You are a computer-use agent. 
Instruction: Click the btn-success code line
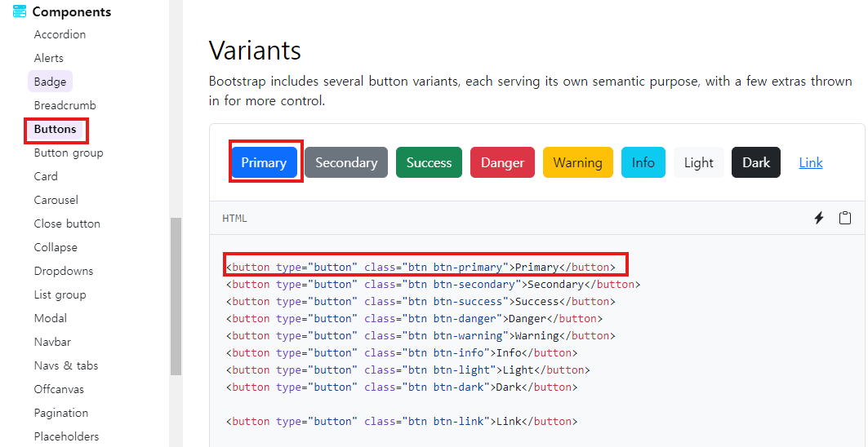(x=421, y=302)
